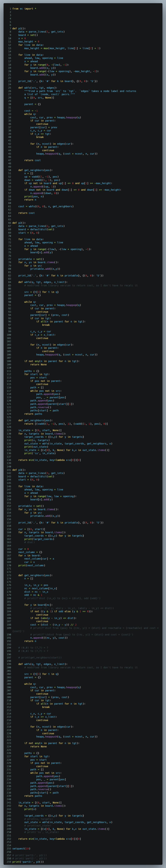Click the 'def p2():' function definition
166x868 pixels.
[19, 223]
